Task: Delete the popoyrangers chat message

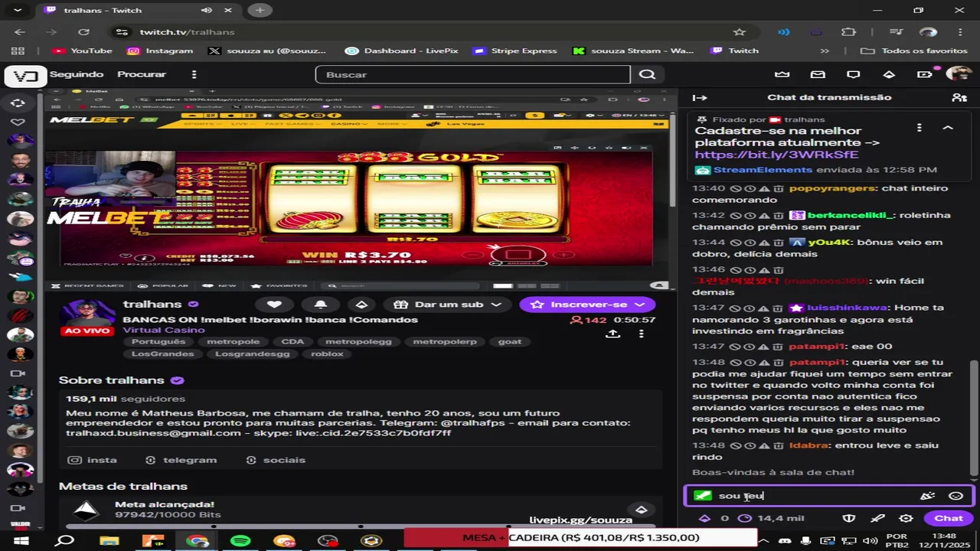Action: click(778, 188)
